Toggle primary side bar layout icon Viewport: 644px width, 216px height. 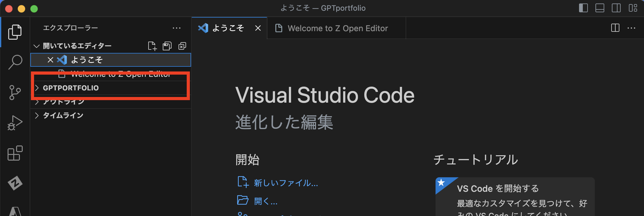pyautogui.click(x=583, y=8)
